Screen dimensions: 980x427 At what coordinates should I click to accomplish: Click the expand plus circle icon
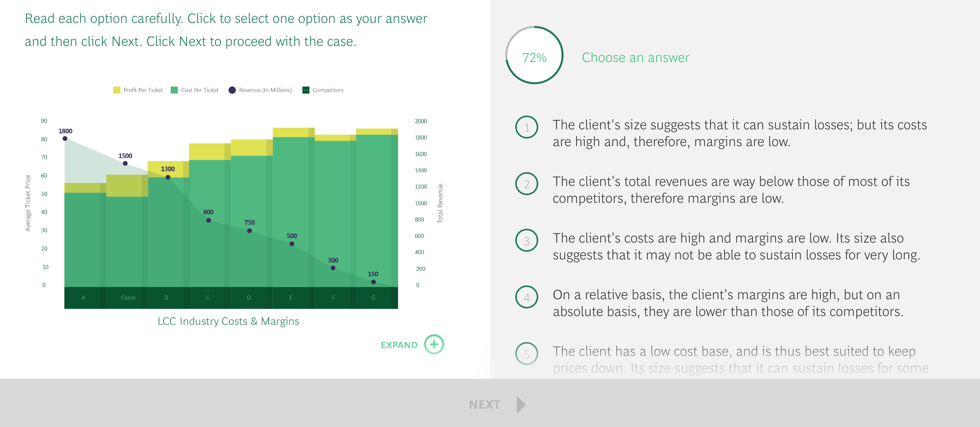pyautogui.click(x=434, y=344)
